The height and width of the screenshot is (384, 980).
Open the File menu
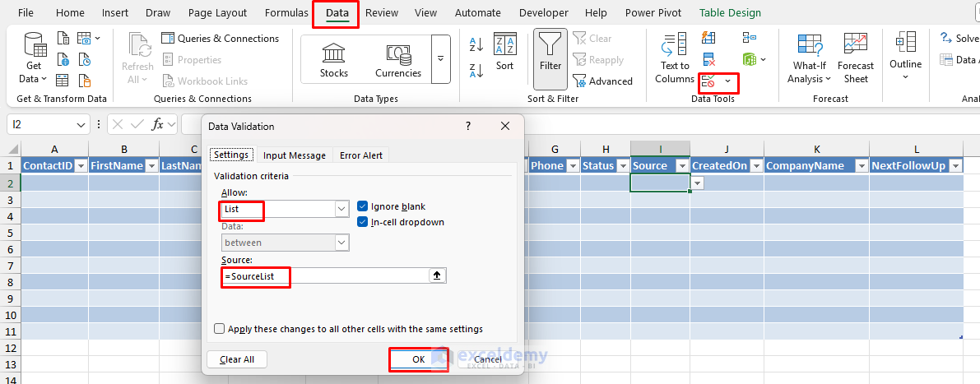point(26,12)
